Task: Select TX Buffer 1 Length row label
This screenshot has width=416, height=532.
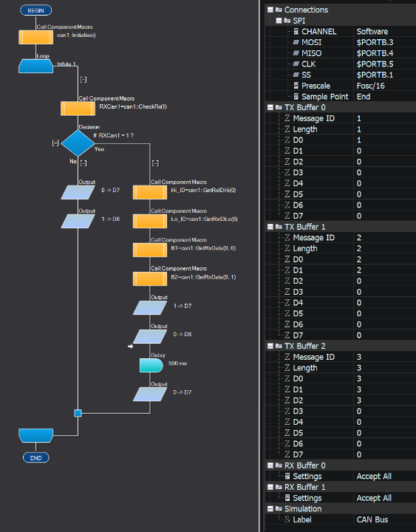Action: pyautogui.click(x=305, y=248)
